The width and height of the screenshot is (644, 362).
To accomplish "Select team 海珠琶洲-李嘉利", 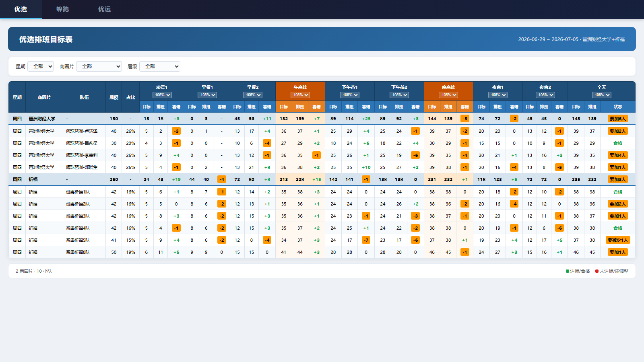I will (x=82, y=155).
